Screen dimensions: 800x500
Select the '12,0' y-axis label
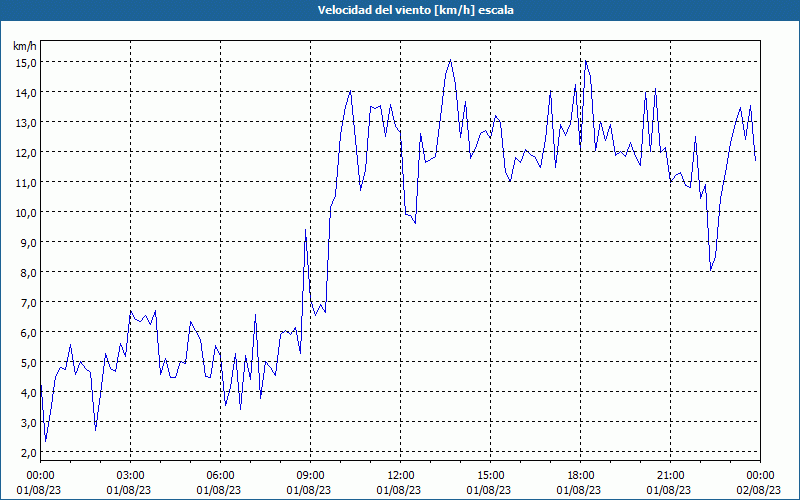(26, 153)
